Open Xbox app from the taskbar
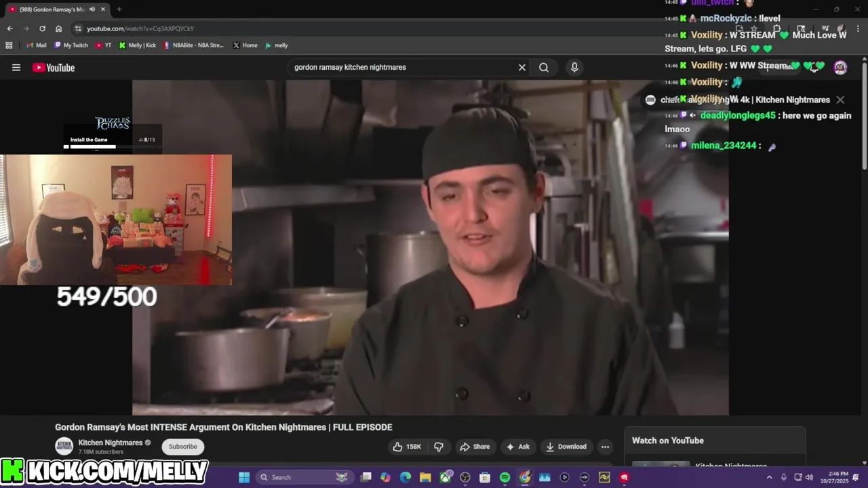This screenshot has width=868, height=488. pyautogui.click(x=446, y=477)
